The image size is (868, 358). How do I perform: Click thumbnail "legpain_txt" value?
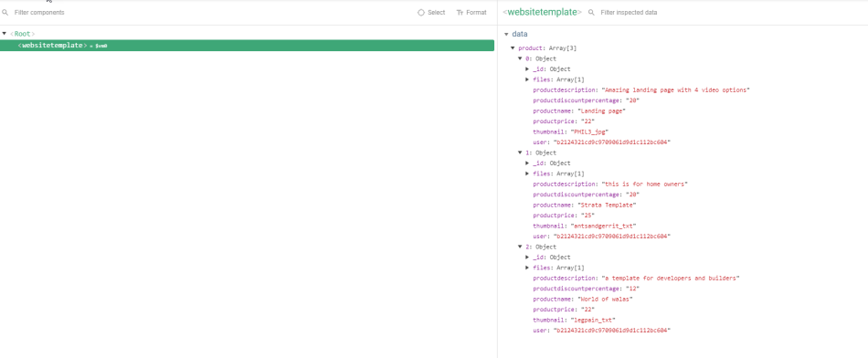[593, 320]
